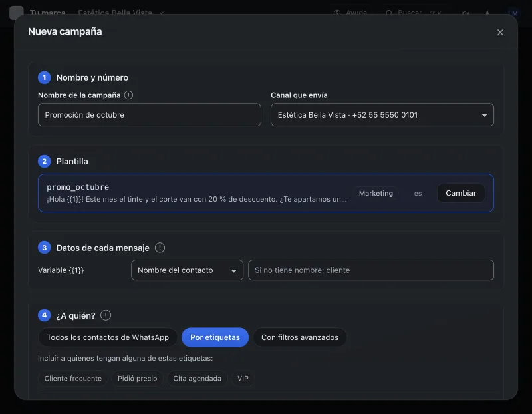Toggle the VIP tag
This screenshot has width=532, height=414.
[243, 378]
